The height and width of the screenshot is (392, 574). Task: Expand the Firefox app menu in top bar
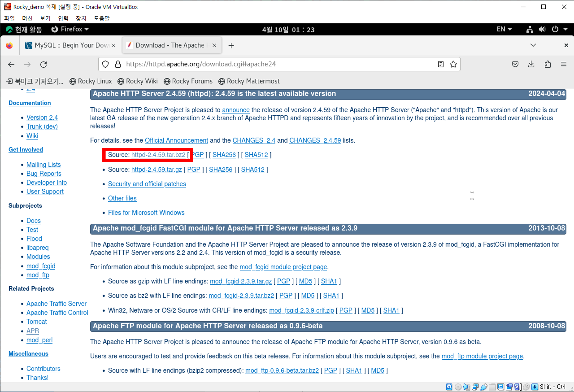click(70, 29)
